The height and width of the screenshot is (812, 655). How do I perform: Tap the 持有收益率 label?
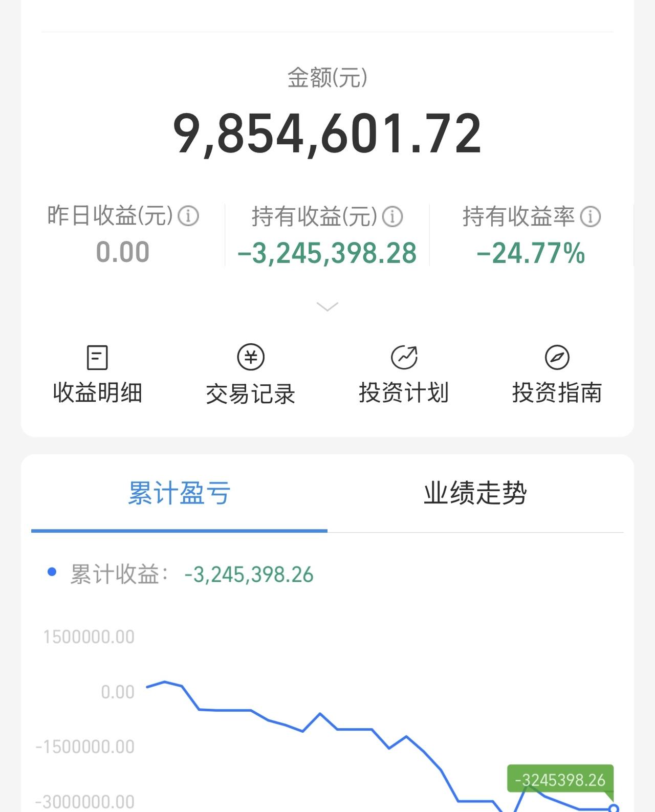click(519, 216)
